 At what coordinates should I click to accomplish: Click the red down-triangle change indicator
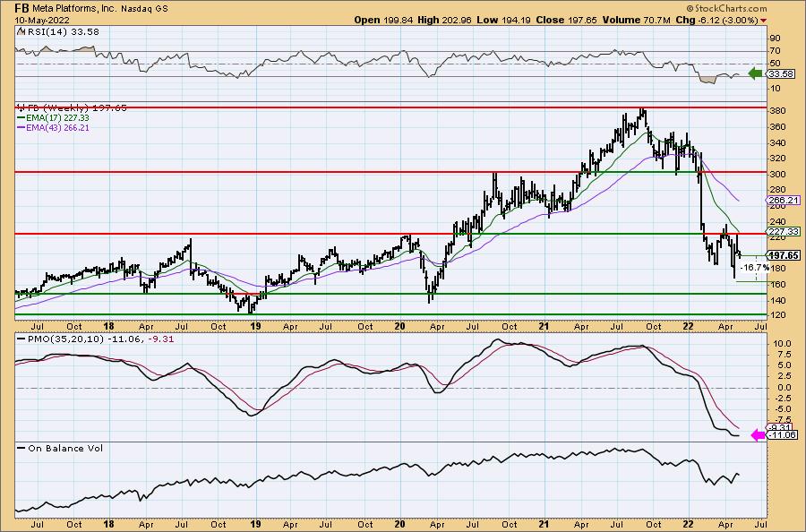763,21
